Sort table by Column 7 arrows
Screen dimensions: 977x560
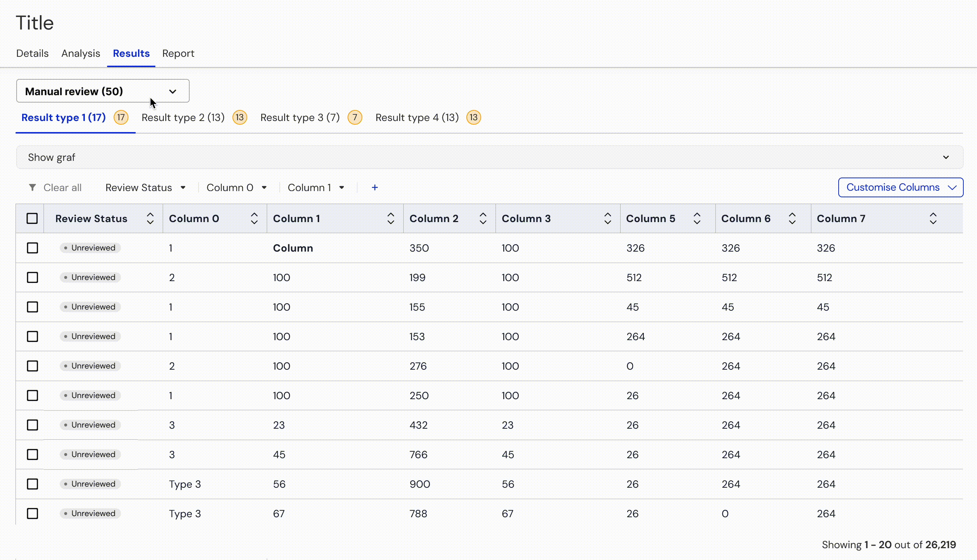click(x=933, y=218)
